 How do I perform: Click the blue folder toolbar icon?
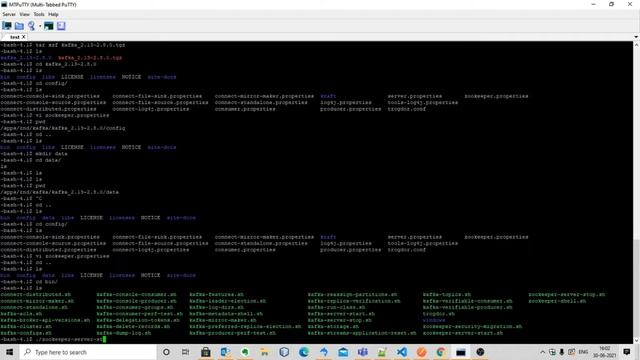(19, 26)
